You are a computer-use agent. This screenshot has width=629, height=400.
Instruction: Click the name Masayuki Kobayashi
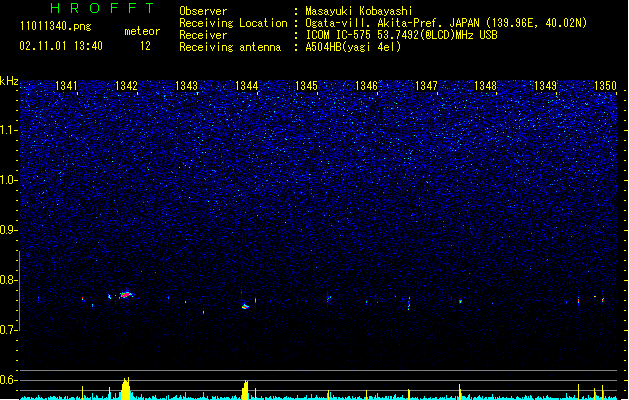[359, 11]
